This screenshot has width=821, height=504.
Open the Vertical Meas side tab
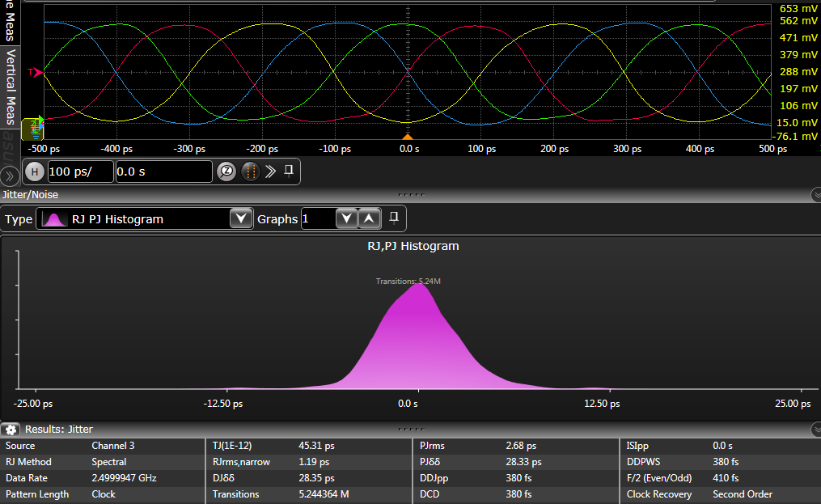[x=10, y=86]
